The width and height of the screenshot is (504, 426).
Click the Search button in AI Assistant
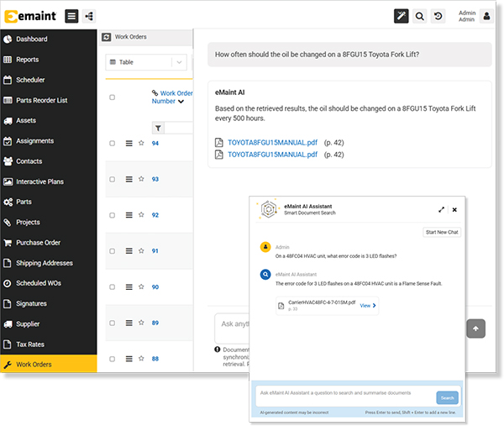point(447,398)
